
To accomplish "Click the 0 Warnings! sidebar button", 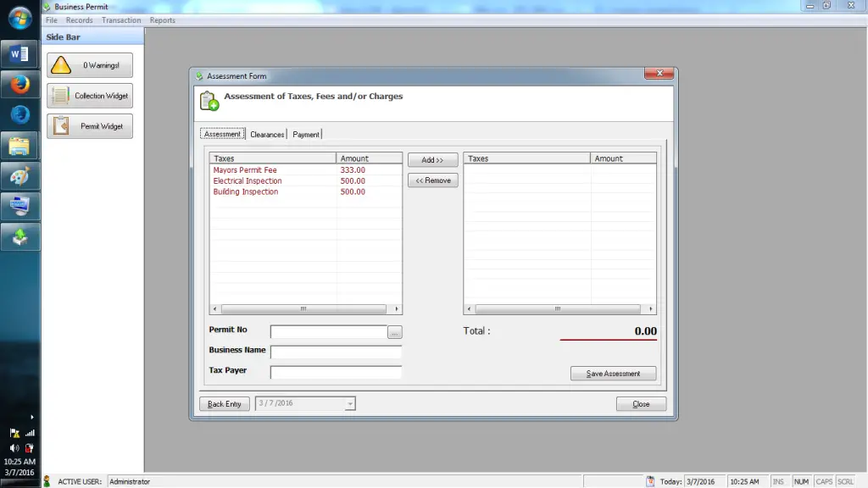I will pos(90,65).
